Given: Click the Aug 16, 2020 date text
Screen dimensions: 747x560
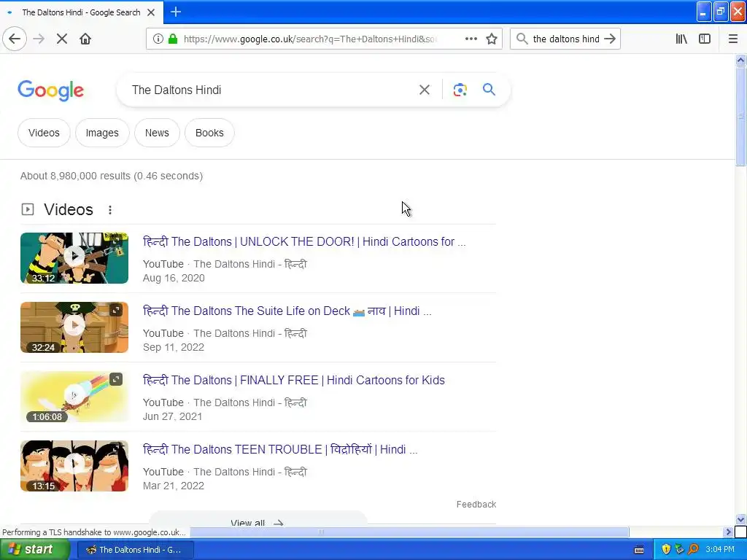Looking at the screenshot, I should [x=174, y=278].
